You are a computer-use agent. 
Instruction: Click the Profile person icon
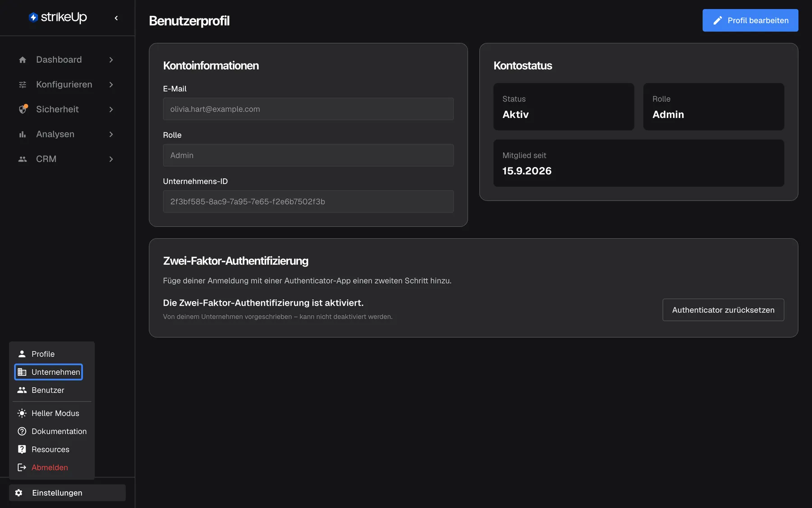(22, 354)
